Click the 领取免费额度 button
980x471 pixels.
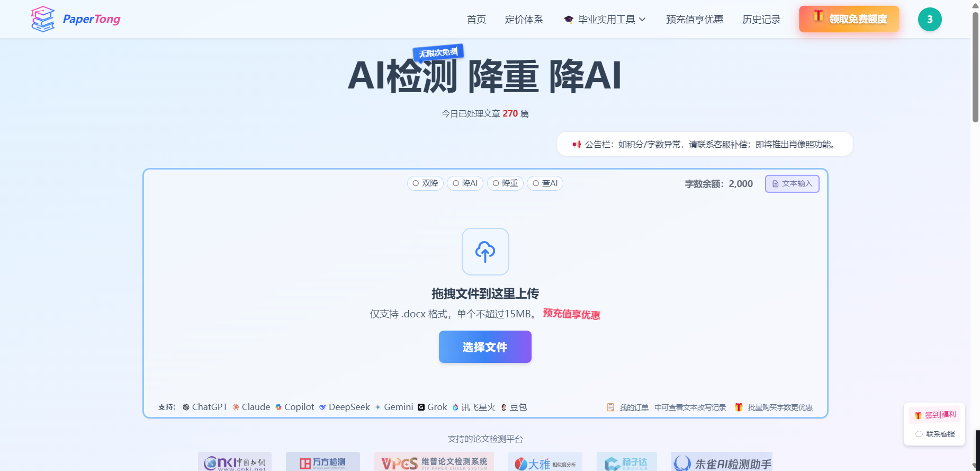pyautogui.click(x=849, y=19)
